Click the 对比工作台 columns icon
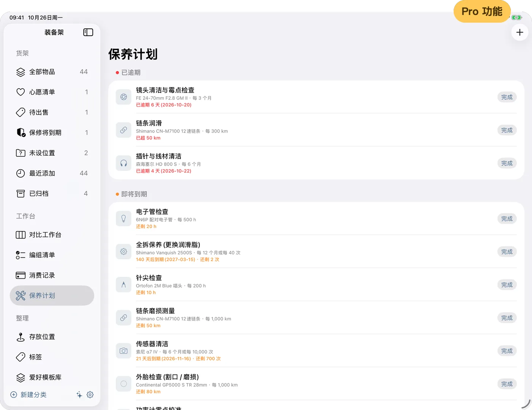The height and width of the screenshot is (410, 532). click(21, 235)
